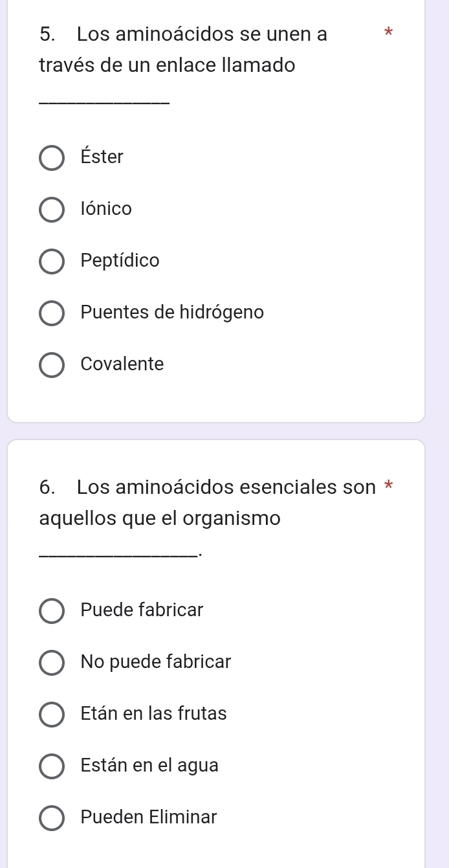The width and height of the screenshot is (449, 868).
Task: Select the Etán en las frutas option
Action: coord(52,714)
